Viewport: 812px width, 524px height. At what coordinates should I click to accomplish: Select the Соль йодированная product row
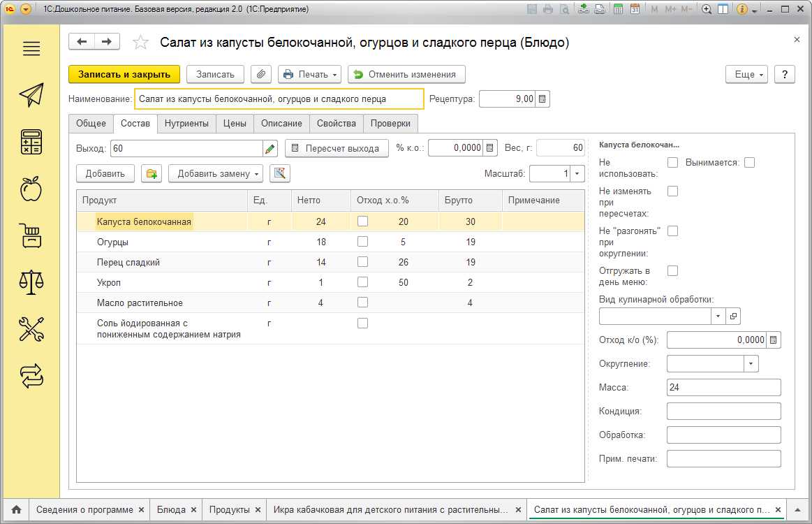[x=330, y=328]
